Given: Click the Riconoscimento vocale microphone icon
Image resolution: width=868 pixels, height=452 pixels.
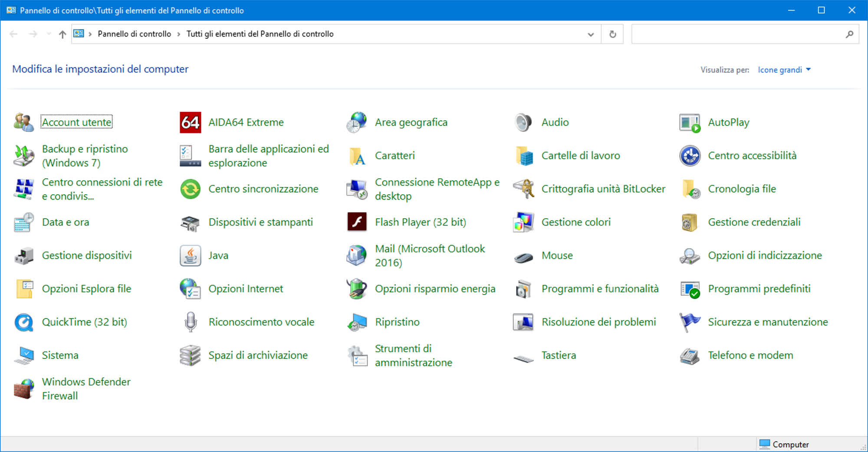Looking at the screenshot, I should point(190,322).
